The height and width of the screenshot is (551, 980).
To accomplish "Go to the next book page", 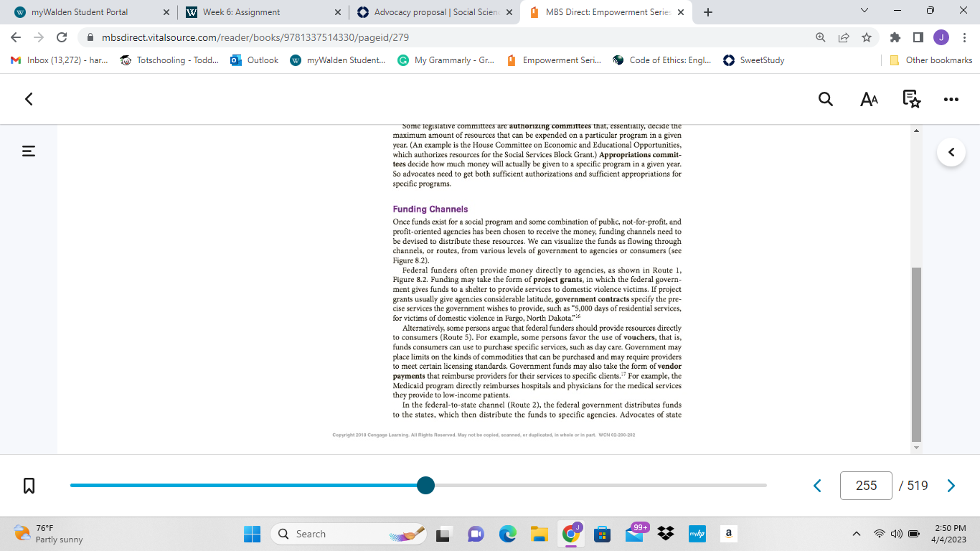I will click(x=951, y=486).
